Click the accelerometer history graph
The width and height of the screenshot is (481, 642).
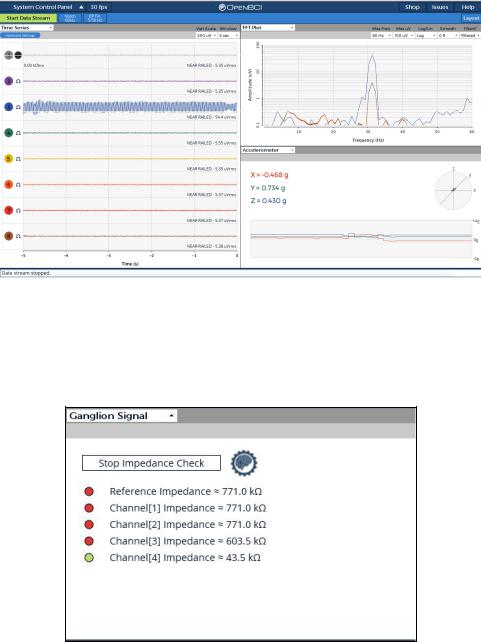pos(361,239)
